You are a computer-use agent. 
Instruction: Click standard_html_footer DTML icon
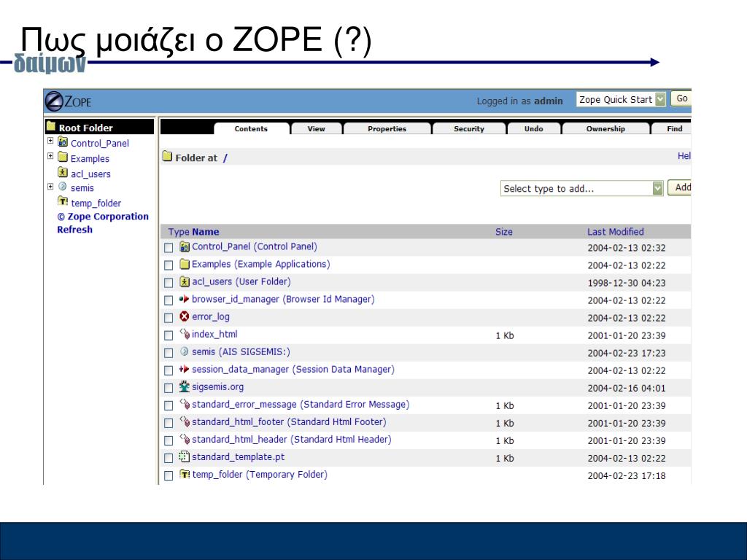185,421
